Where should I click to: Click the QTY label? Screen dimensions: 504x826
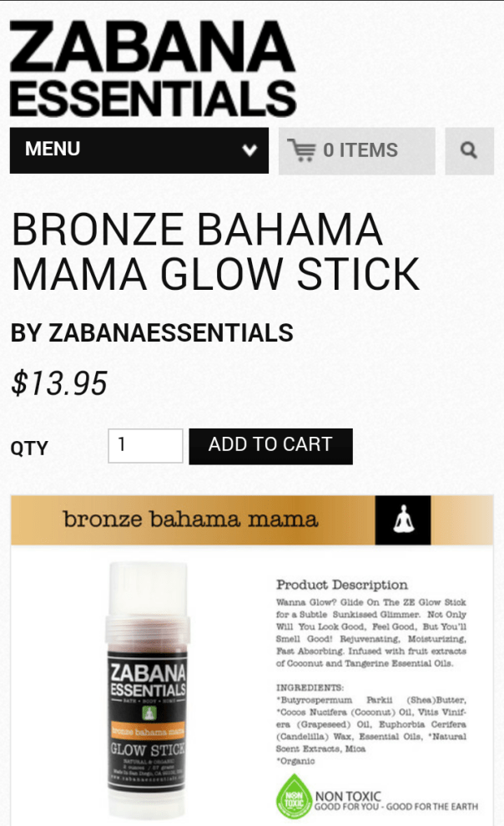[x=29, y=448]
